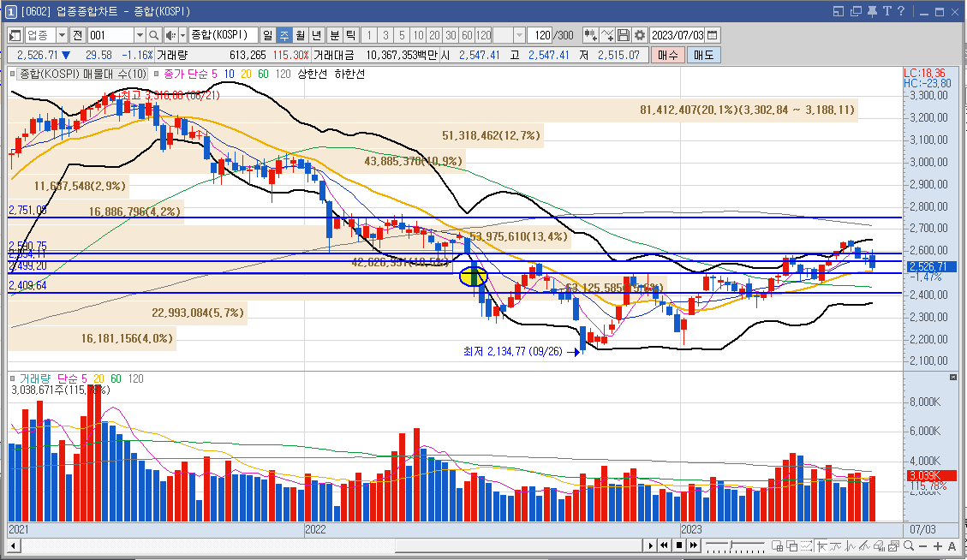Click the 120 candle count field
The image size is (967, 560).
[540, 35]
